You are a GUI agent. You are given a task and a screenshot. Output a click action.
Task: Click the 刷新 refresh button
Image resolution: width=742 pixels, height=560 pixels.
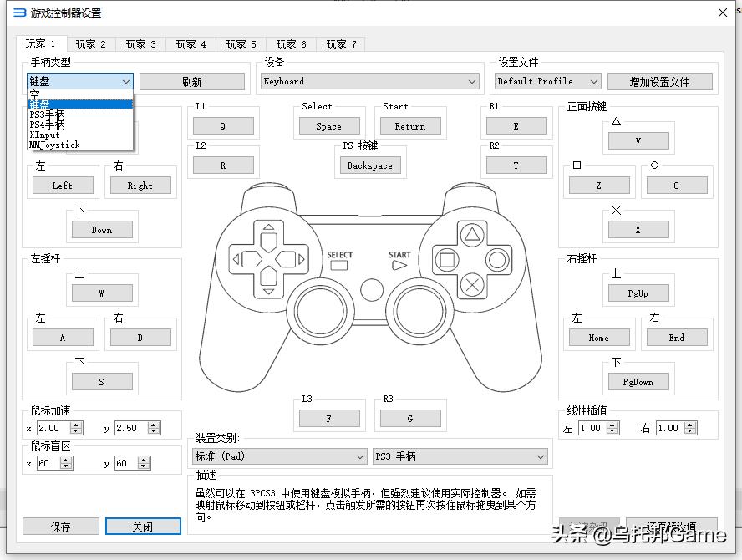point(192,81)
